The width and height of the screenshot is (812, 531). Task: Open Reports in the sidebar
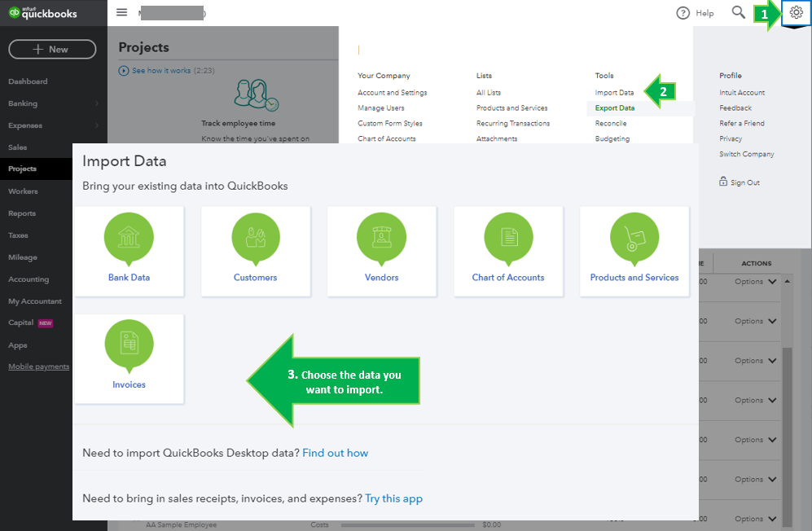22,213
